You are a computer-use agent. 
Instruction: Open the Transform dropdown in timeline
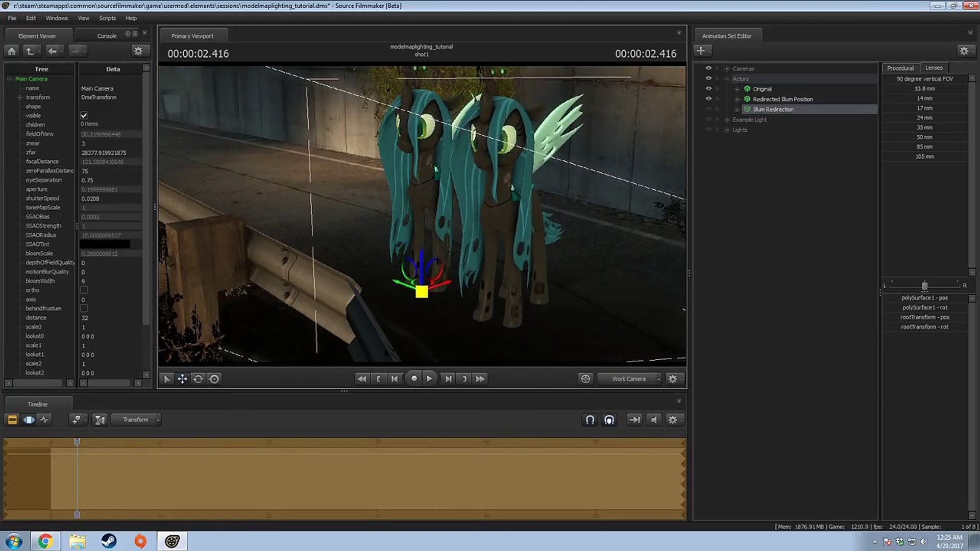(x=136, y=419)
